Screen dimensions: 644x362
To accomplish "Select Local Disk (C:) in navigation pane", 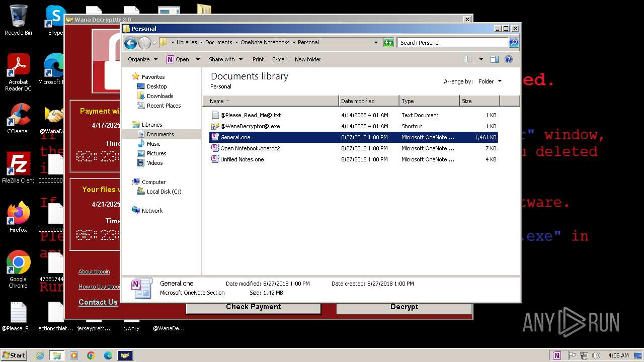I will [164, 192].
